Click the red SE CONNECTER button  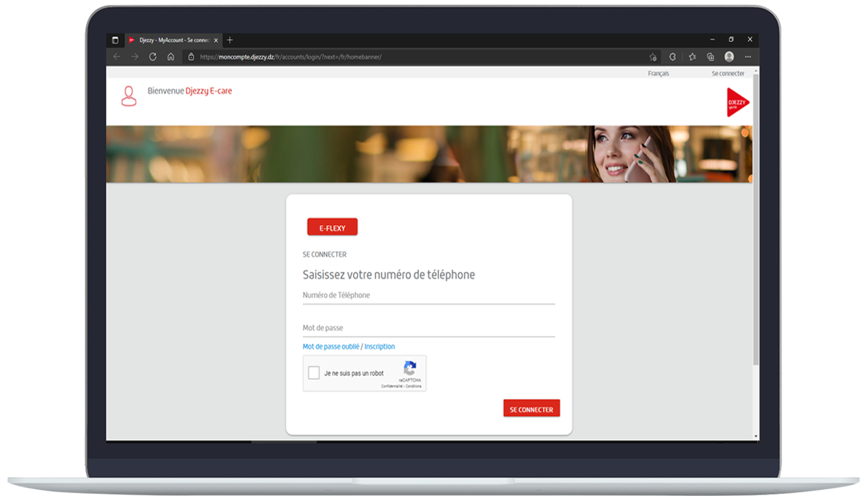[532, 409]
